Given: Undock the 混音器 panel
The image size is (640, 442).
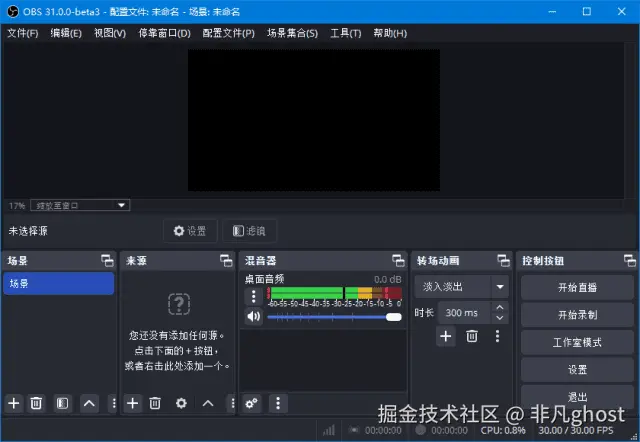Looking at the screenshot, I should [398, 260].
